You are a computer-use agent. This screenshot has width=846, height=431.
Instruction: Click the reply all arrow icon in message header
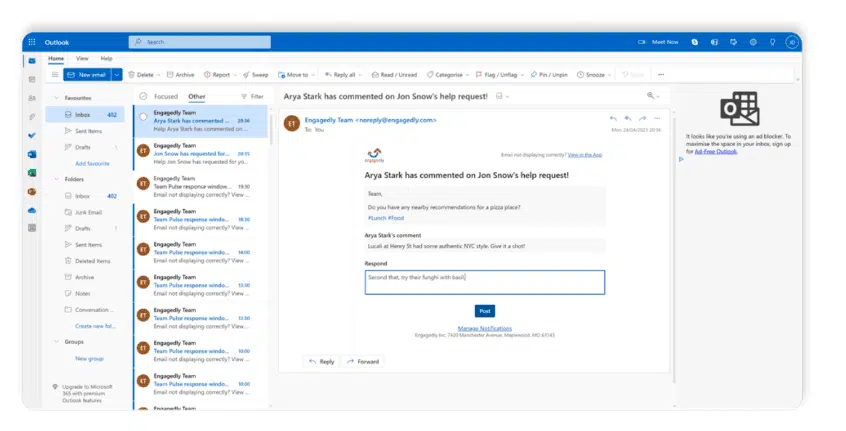coord(628,118)
